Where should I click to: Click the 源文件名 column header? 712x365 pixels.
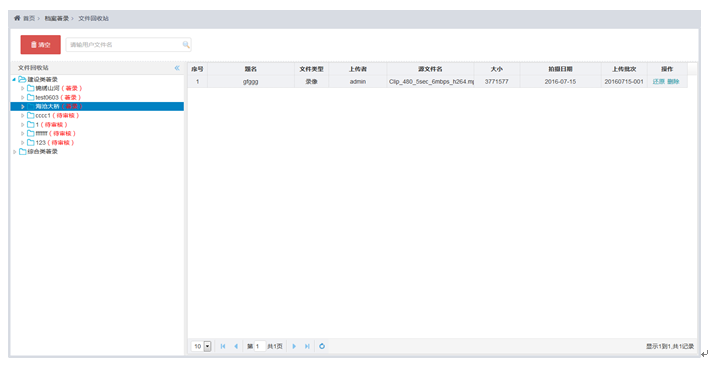click(430, 69)
